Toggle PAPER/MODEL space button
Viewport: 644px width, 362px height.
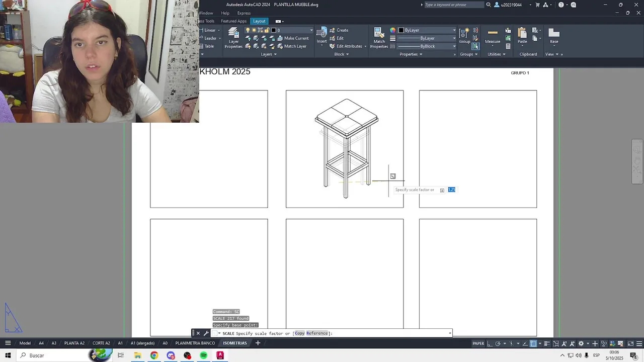point(478,343)
